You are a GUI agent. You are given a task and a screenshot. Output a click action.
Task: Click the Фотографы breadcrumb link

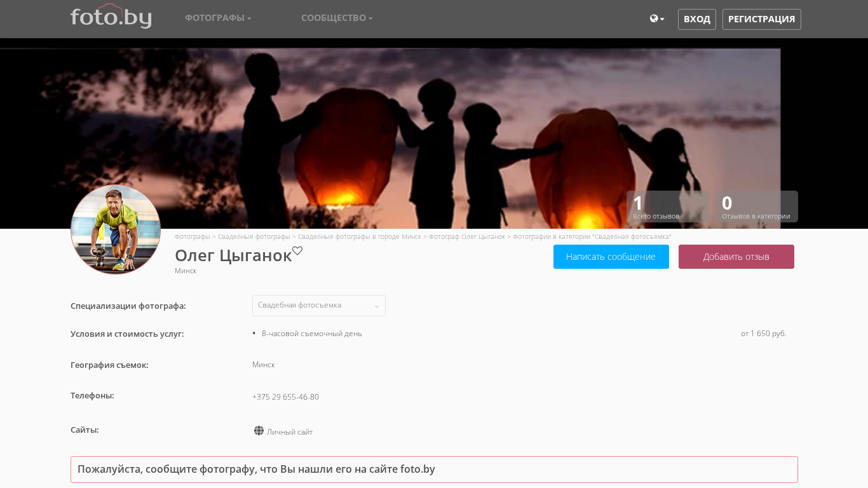(x=192, y=236)
